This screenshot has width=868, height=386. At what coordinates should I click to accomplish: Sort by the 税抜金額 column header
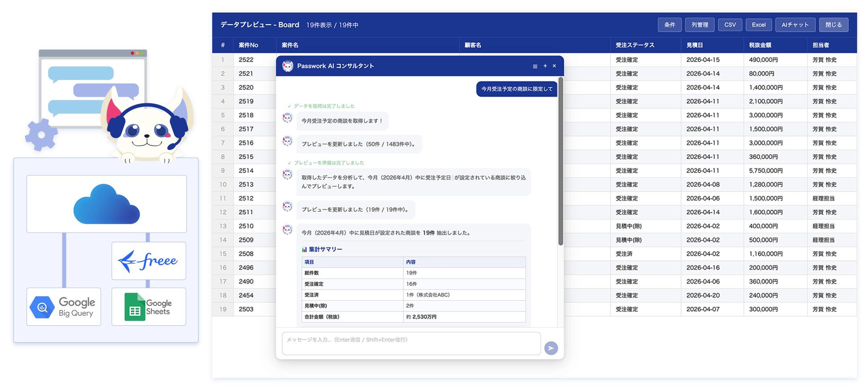coord(760,45)
